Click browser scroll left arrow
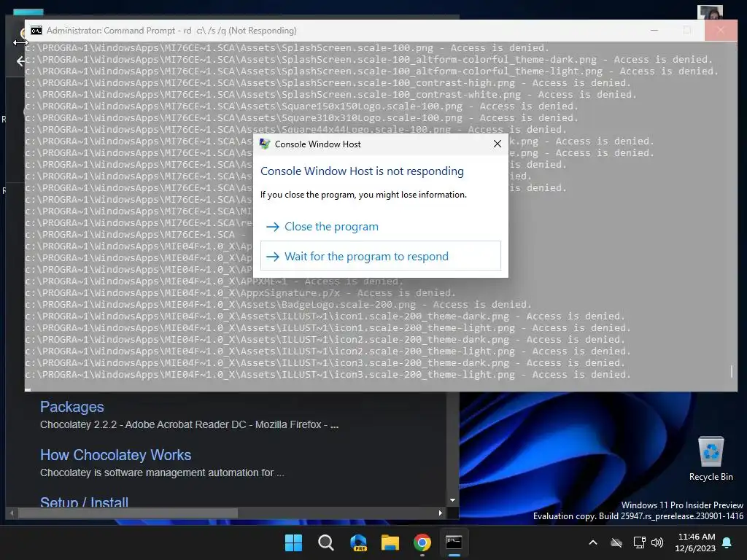Viewport: 747px width, 560px height. coord(12,513)
